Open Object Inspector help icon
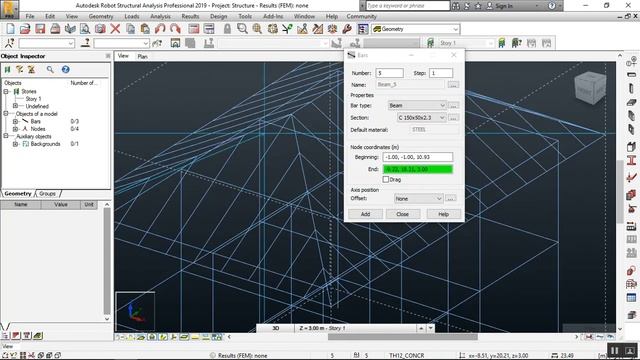 (x=65, y=69)
